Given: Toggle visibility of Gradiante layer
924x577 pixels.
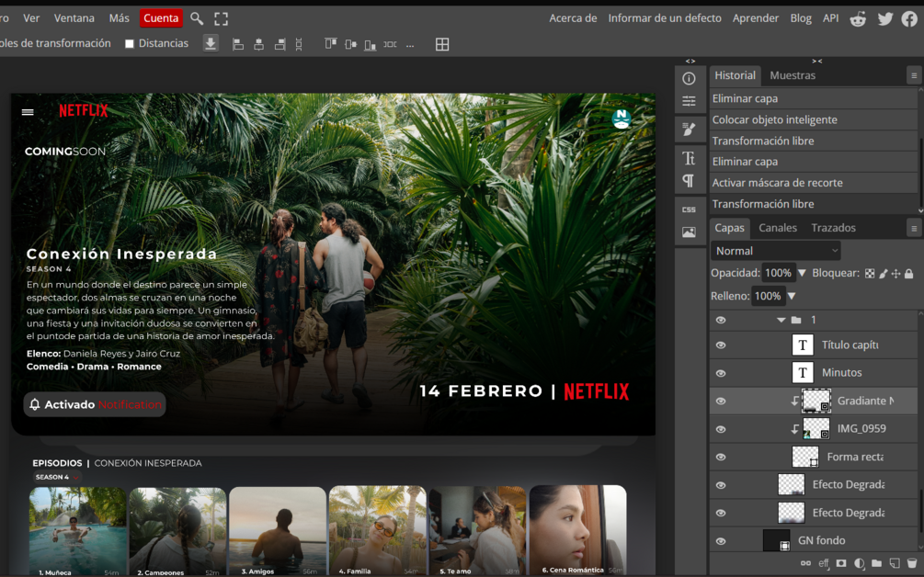Looking at the screenshot, I should pos(721,401).
